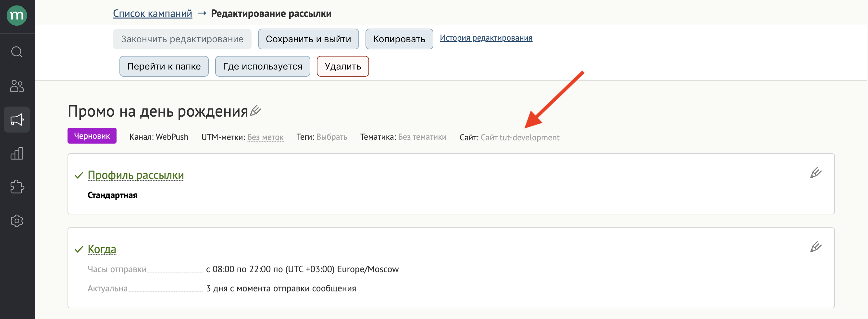Screen dimensions: 868x319
Task: Click the 'Черновик' status badge
Action: point(92,136)
